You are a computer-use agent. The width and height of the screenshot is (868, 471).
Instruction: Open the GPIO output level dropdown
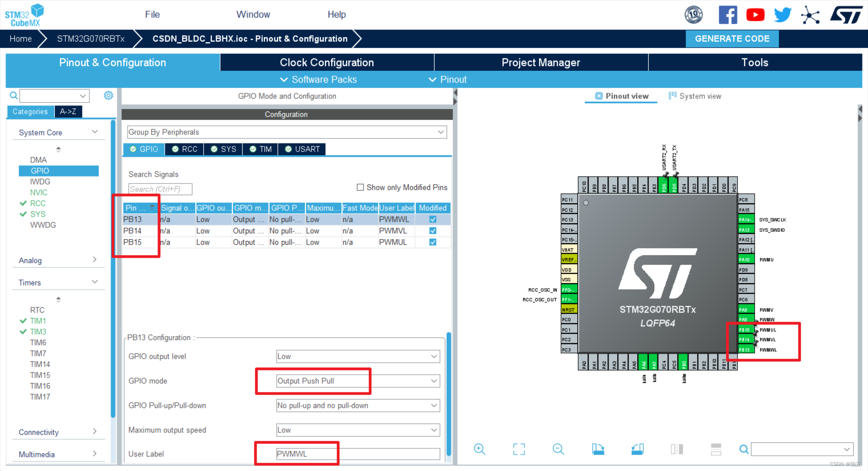click(358, 356)
